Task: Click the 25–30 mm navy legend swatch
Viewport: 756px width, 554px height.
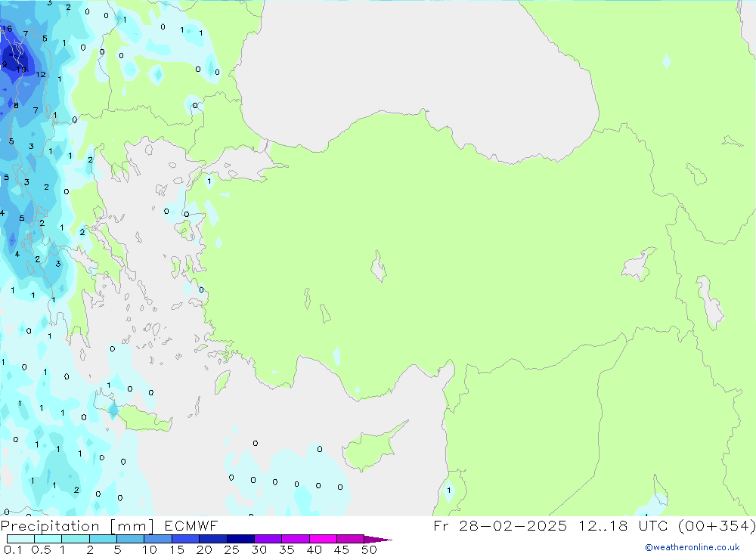Action: click(x=240, y=539)
